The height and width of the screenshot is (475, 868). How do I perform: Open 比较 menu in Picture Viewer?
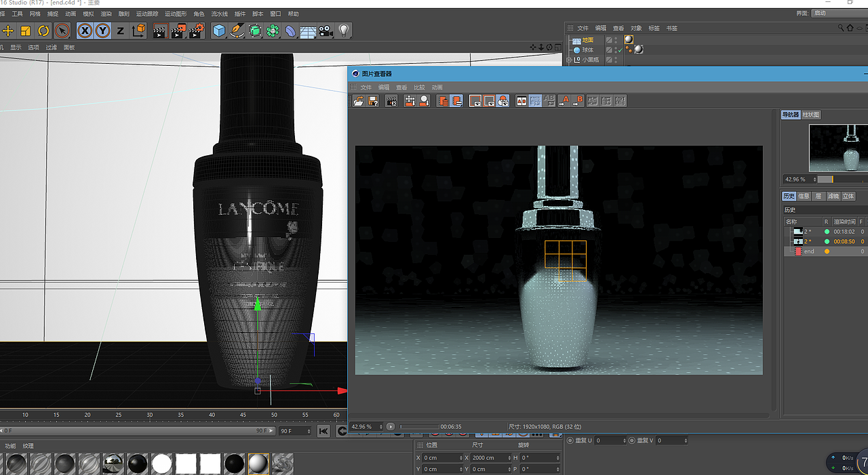click(419, 87)
